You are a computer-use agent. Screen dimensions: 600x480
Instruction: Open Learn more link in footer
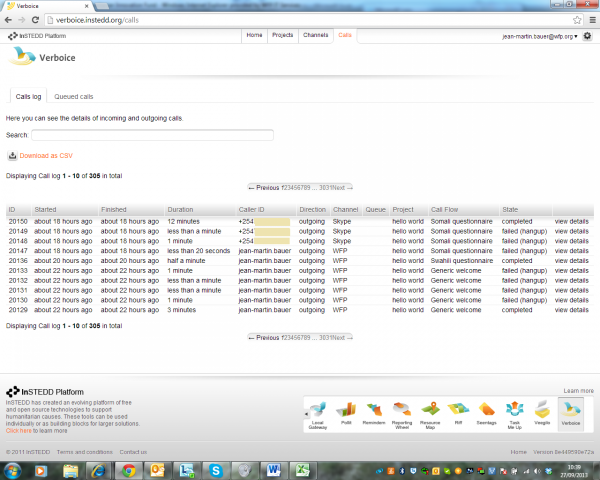[x=578, y=391]
